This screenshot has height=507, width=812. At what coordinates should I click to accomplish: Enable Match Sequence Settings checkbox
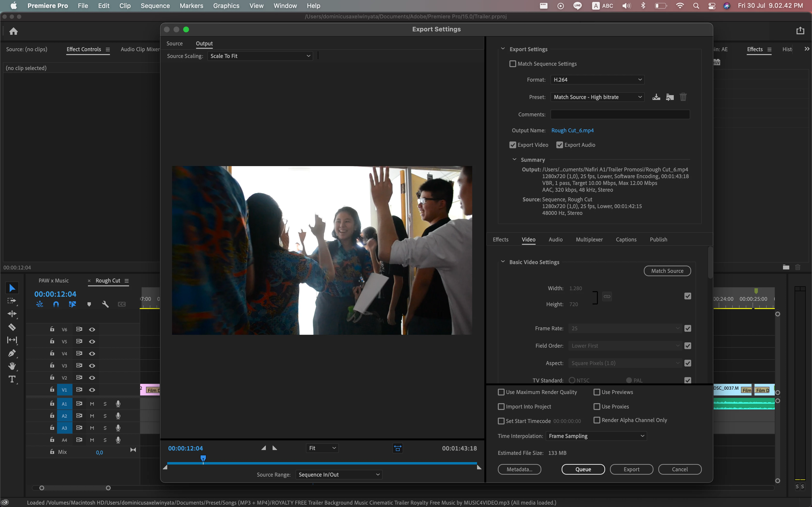(x=513, y=64)
